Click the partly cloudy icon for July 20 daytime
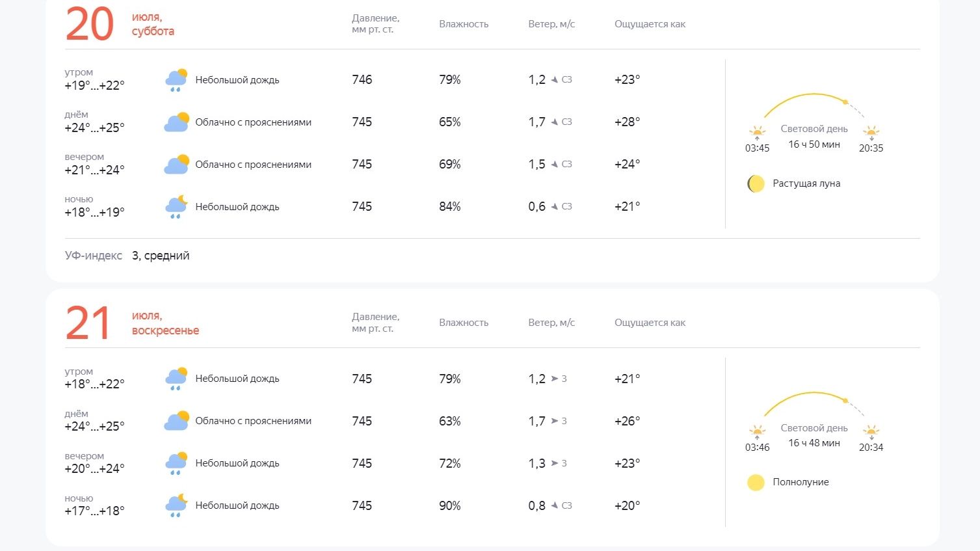 click(x=176, y=122)
